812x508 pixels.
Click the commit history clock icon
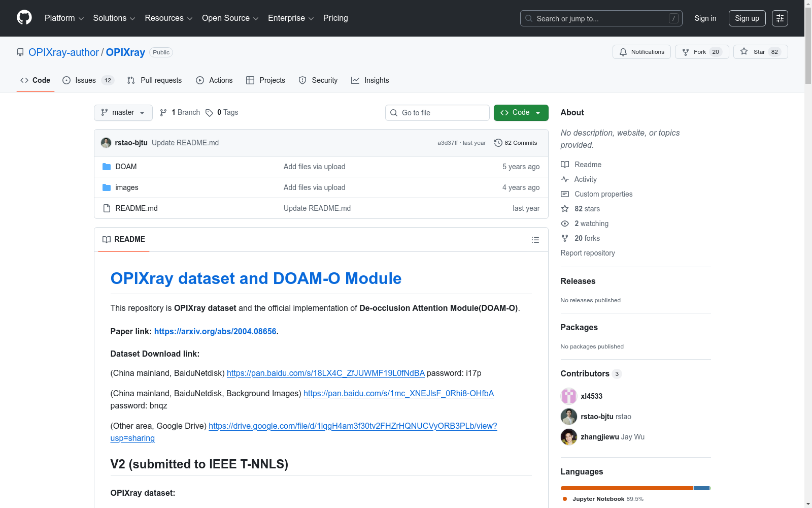pyautogui.click(x=498, y=143)
